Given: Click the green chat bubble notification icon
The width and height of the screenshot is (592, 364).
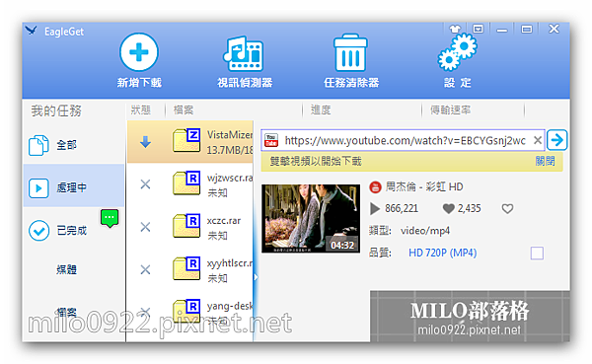Looking at the screenshot, I should (110, 218).
